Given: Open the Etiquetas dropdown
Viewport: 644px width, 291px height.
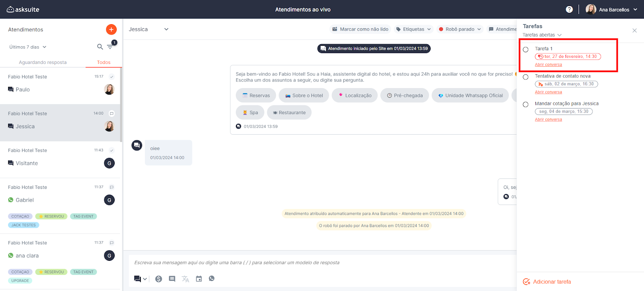Looking at the screenshot, I should pyautogui.click(x=414, y=29).
